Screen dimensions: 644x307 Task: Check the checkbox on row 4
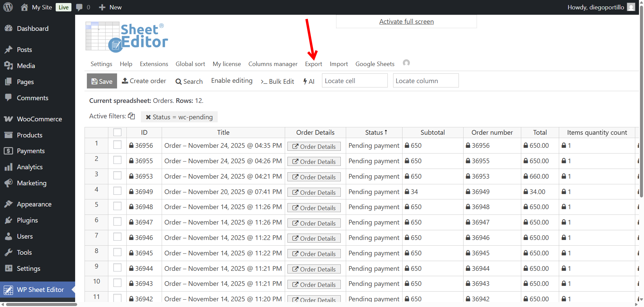click(x=117, y=191)
